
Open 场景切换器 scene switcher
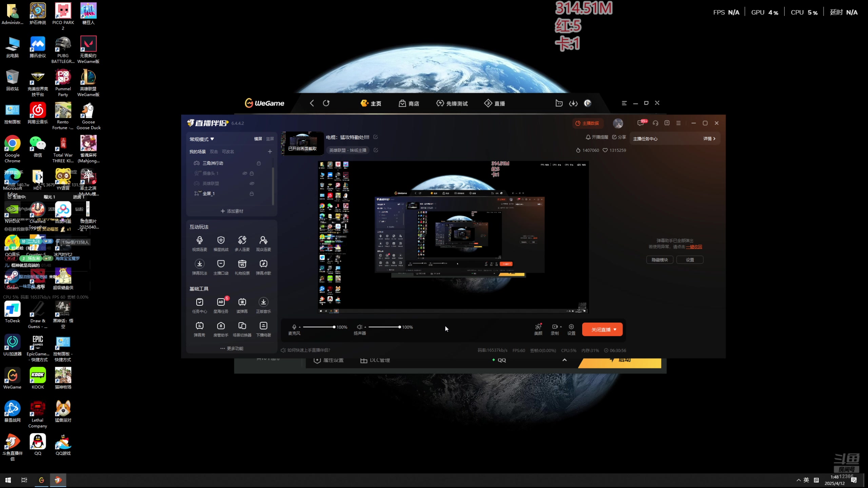coord(242,329)
